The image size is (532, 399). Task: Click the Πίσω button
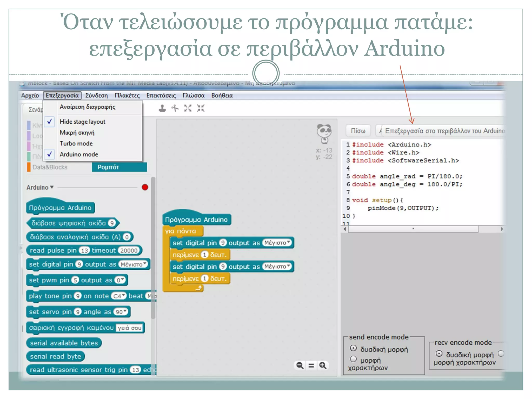[358, 131]
